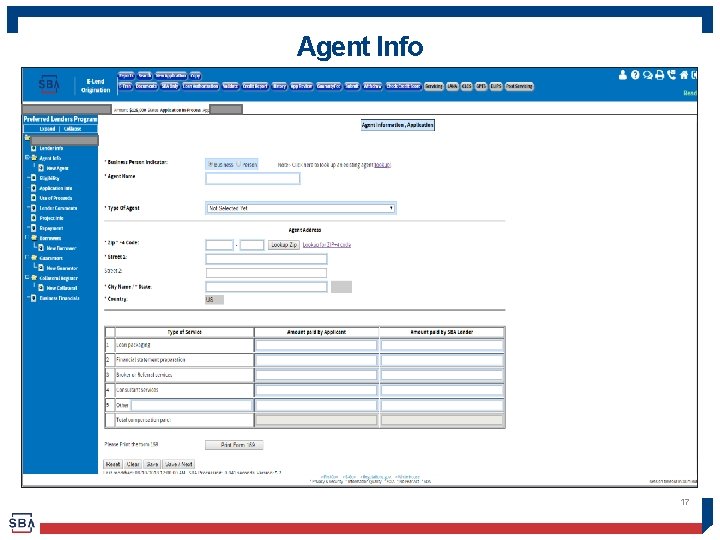The height and width of the screenshot is (540, 720).
Task: Open the Documents tab in top navigation
Action: pyautogui.click(x=146, y=86)
